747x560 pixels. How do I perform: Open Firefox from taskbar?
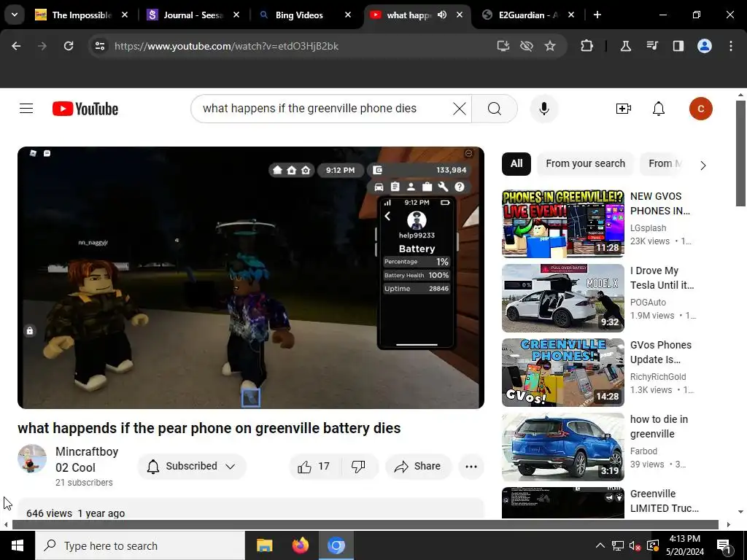[300, 545]
